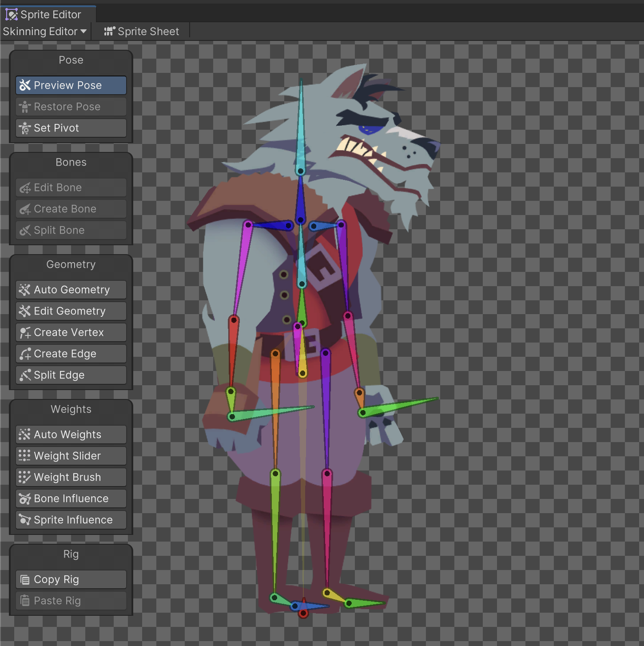Enable the Bone Influence panel

(x=71, y=498)
